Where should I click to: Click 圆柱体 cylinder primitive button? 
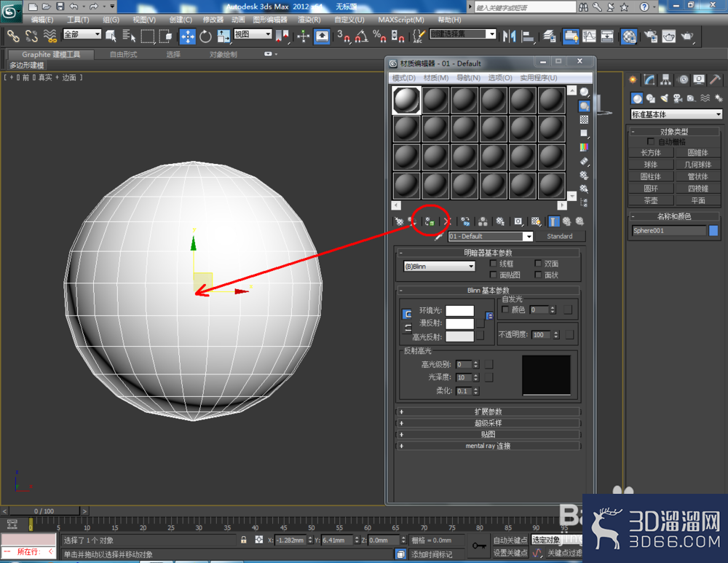point(650,176)
